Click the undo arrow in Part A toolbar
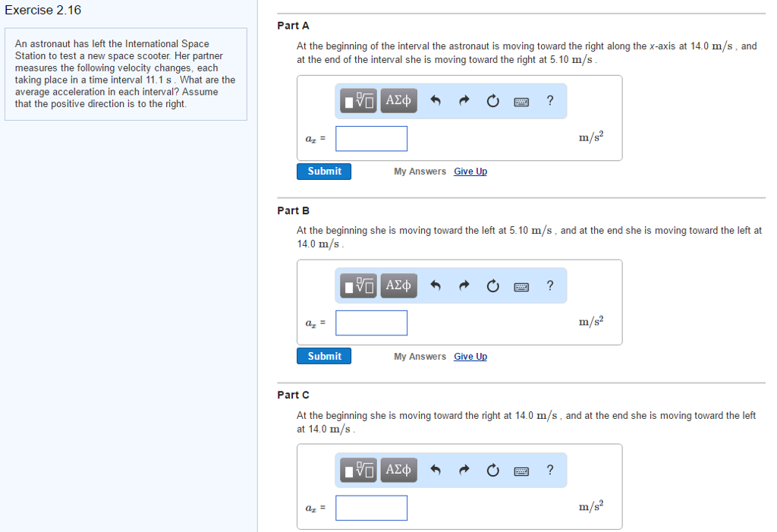 (436, 101)
